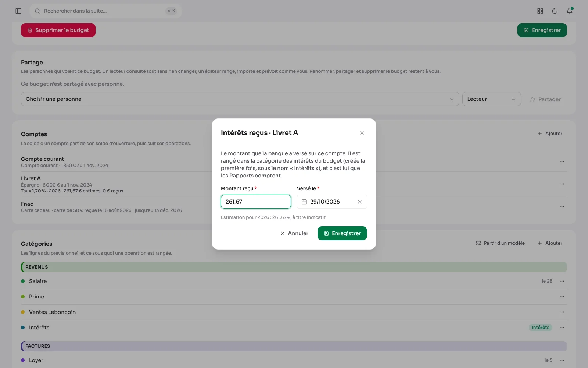Image resolution: width=588 pixels, height=368 pixels.
Task: Open options menu for Fnac account
Action: tap(562, 206)
